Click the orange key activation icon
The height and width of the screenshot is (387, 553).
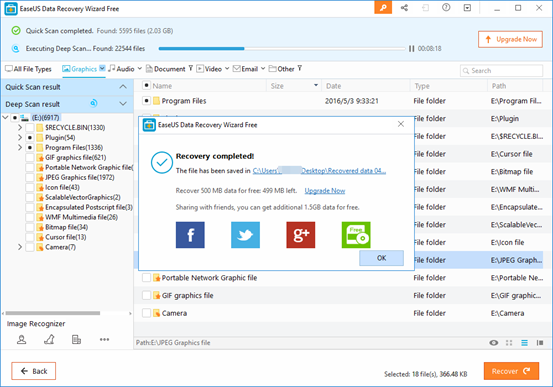point(383,7)
